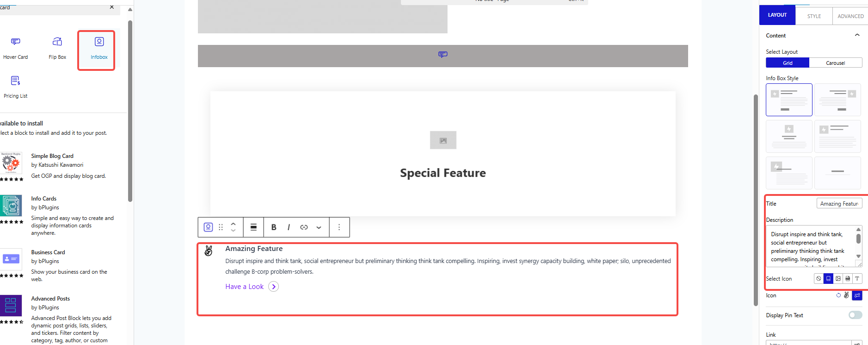Insert the Flip Box block
Viewport: 868px width, 345px height.
pos(57,49)
